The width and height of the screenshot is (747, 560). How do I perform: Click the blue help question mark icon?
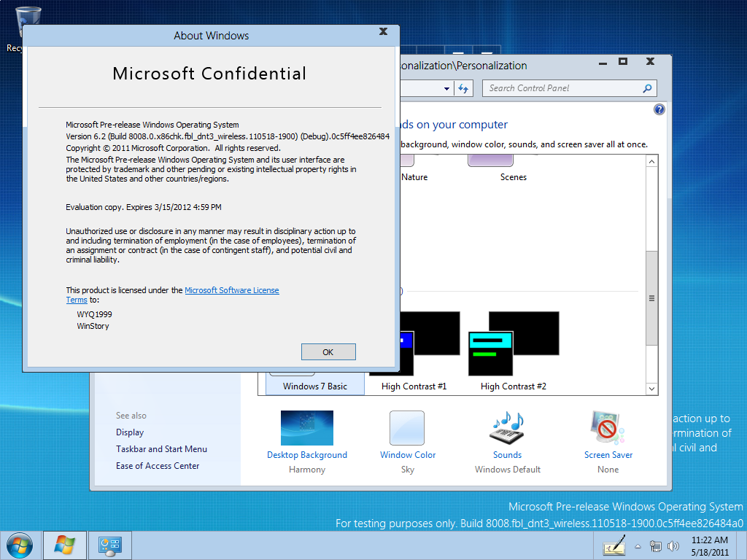pyautogui.click(x=659, y=109)
